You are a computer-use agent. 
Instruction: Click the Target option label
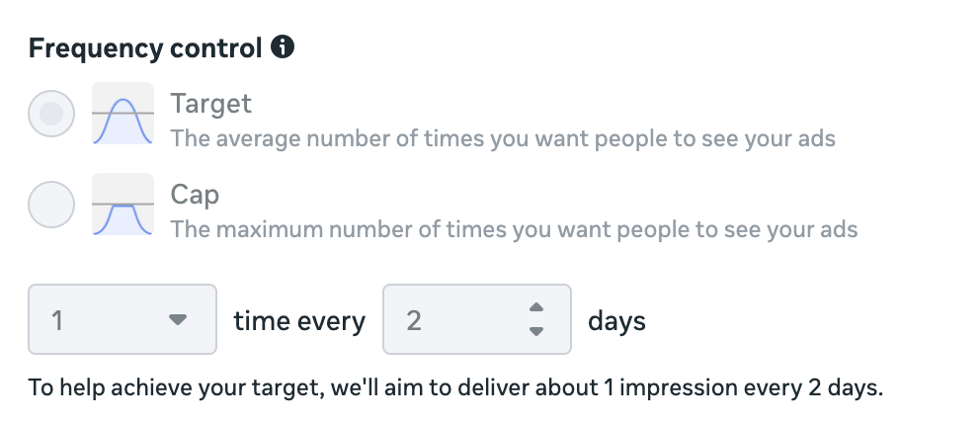(x=210, y=103)
